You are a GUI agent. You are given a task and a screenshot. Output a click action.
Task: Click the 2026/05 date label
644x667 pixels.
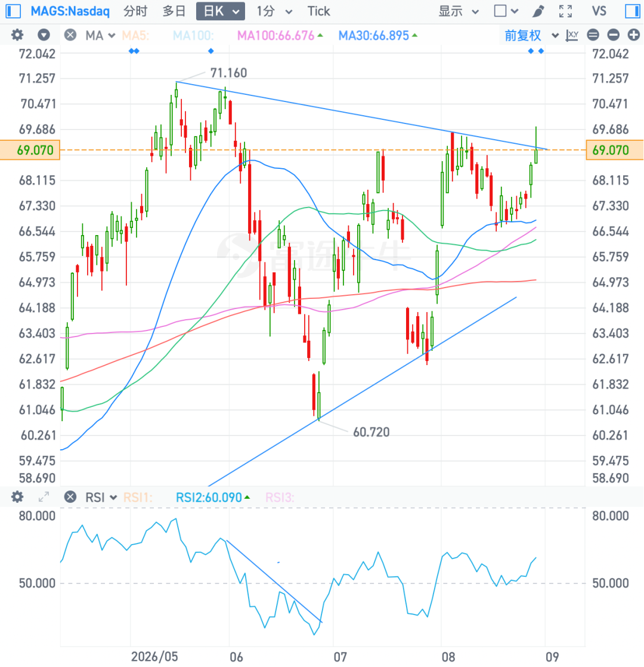click(x=154, y=656)
